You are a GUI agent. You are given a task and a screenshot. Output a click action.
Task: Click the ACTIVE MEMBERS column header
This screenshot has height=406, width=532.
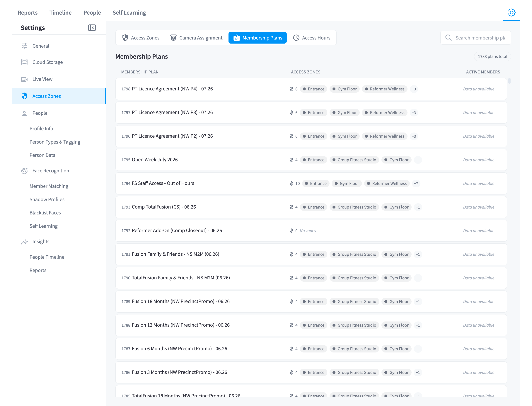[483, 72]
